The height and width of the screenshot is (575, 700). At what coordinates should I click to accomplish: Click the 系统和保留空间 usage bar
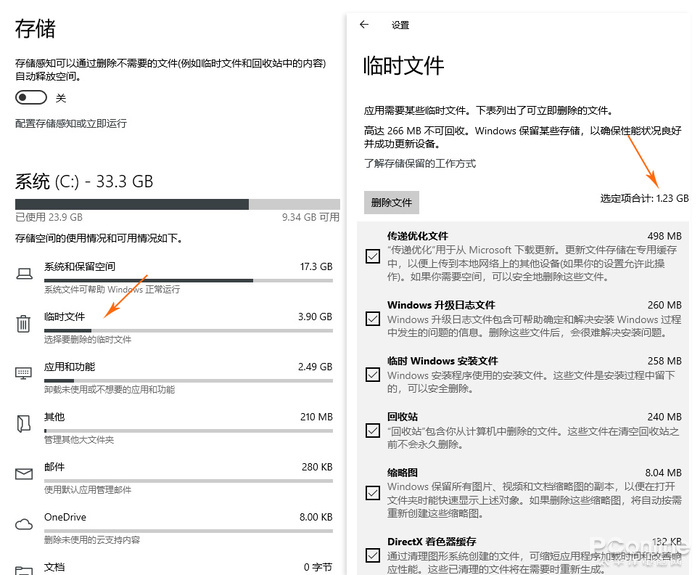point(188,280)
